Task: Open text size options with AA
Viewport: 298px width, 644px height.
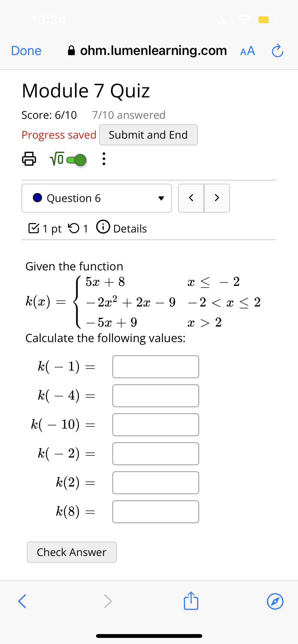Action: [247, 50]
